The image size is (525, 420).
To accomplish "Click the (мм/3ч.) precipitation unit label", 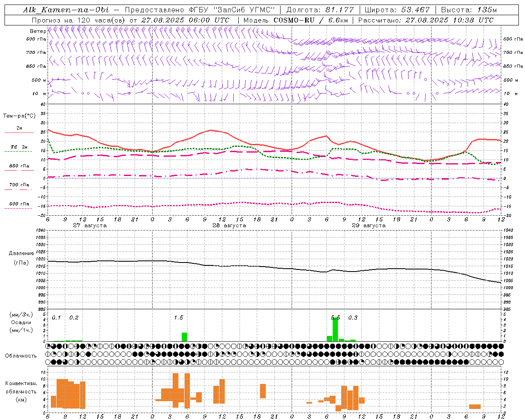I will pos(21,315).
